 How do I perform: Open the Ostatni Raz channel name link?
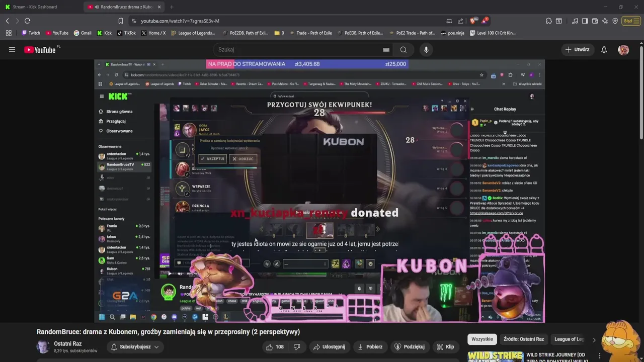[68, 344]
